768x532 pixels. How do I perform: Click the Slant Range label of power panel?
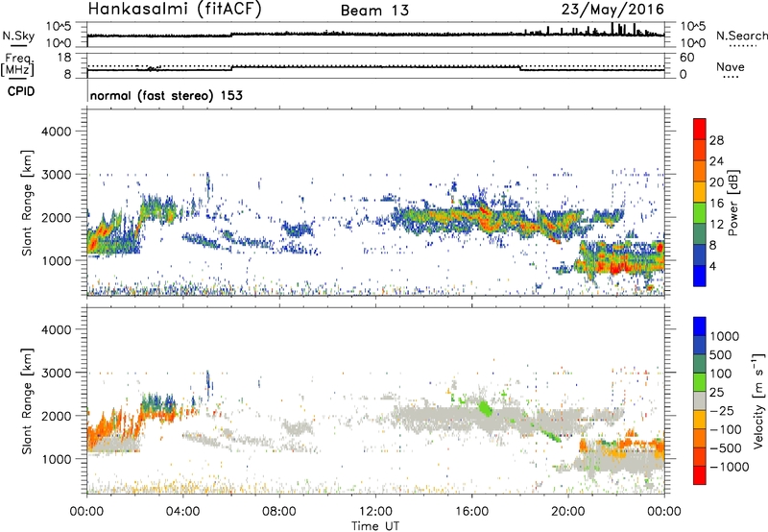coord(27,203)
